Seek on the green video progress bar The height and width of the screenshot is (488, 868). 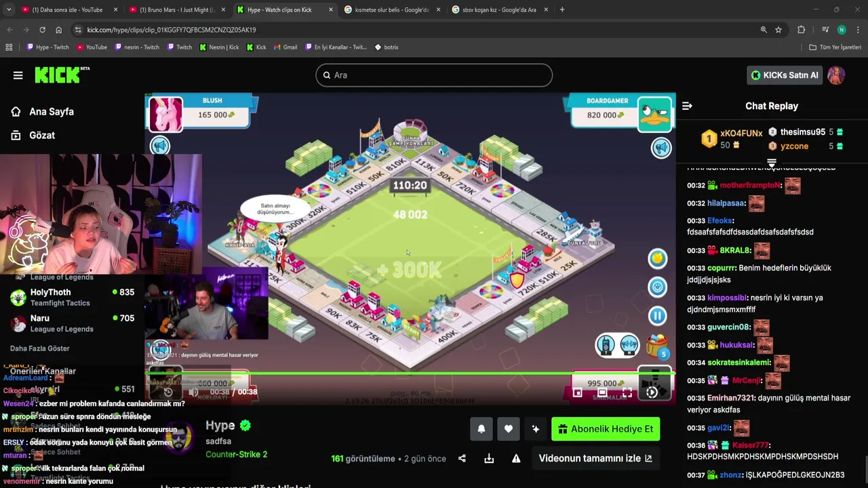pos(410,373)
